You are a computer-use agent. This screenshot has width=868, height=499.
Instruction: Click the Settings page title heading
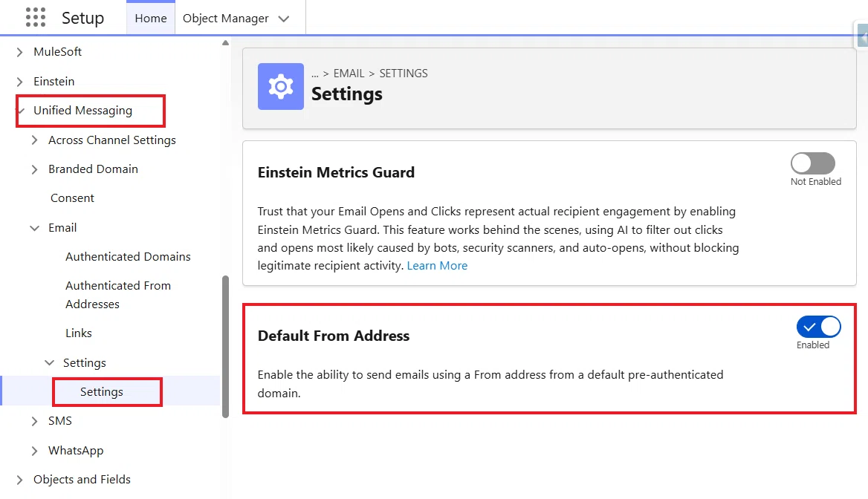346,94
